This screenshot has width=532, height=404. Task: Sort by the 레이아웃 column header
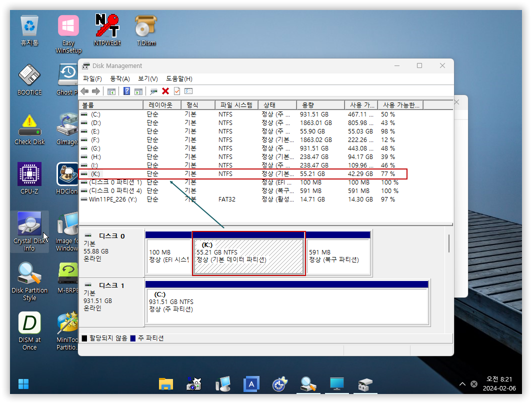click(162, 105)
